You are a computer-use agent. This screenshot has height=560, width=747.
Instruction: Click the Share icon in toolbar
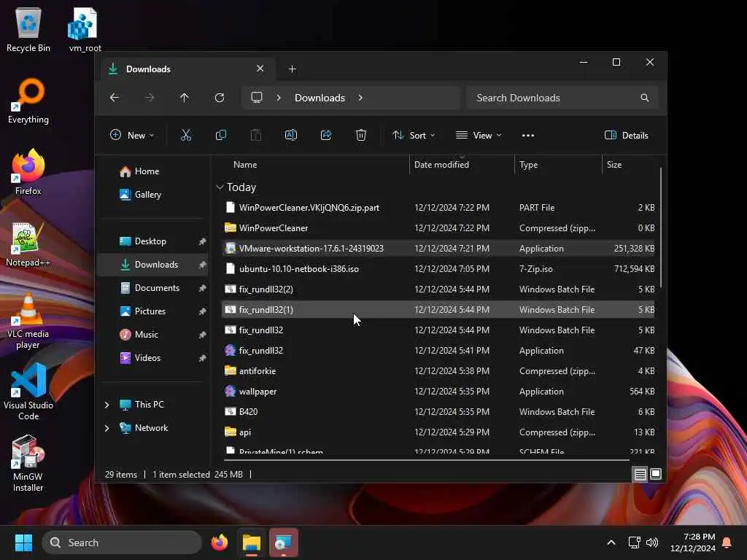(x=326, y=135)
